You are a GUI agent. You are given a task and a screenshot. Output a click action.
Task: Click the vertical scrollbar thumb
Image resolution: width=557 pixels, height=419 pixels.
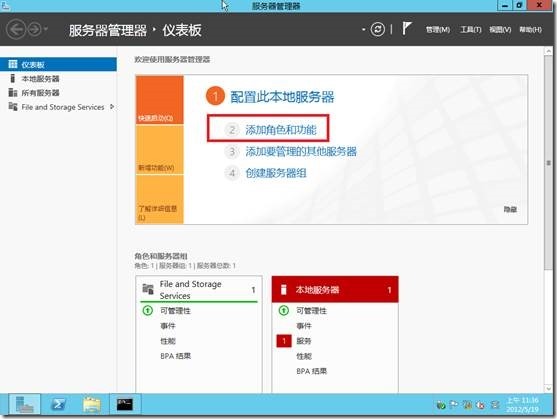point(548,163)
